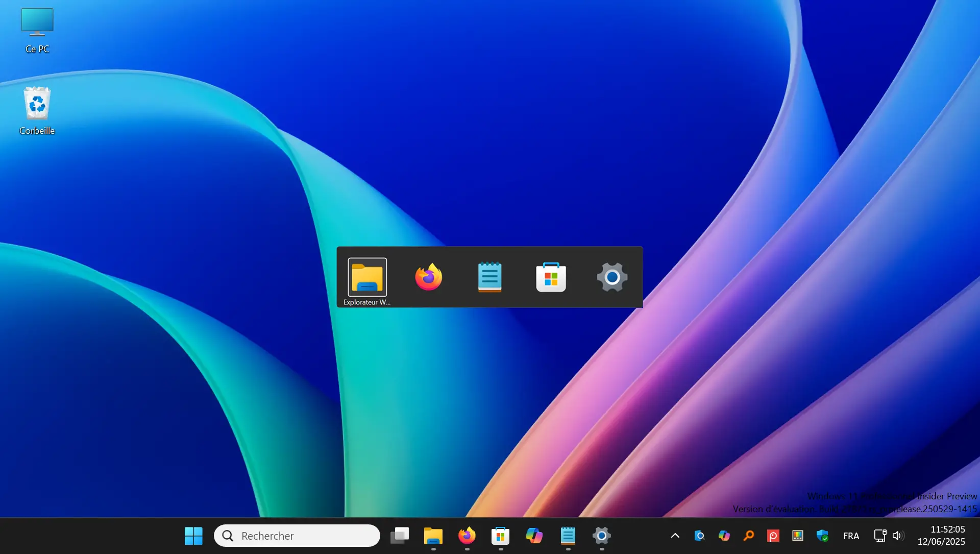Click the red P tray icon
Image resolution: width=980 pixels, height=554 pixels.
pyautogui.click(x=773, y=536)
